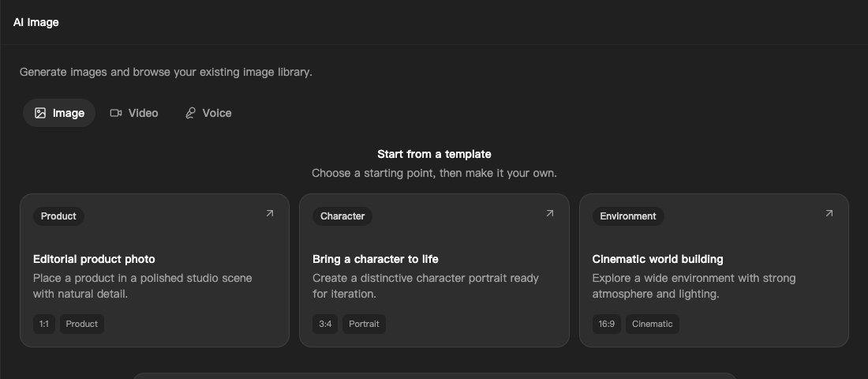868x379 pixels.
Task: Click the AI Image page title
Action: coord(36,22)
